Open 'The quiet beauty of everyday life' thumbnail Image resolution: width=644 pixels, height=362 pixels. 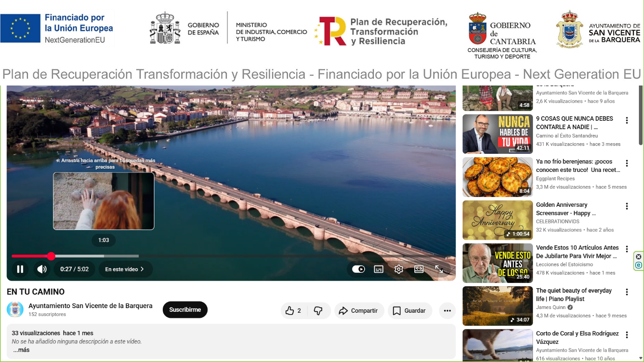[x=498, y=306]
